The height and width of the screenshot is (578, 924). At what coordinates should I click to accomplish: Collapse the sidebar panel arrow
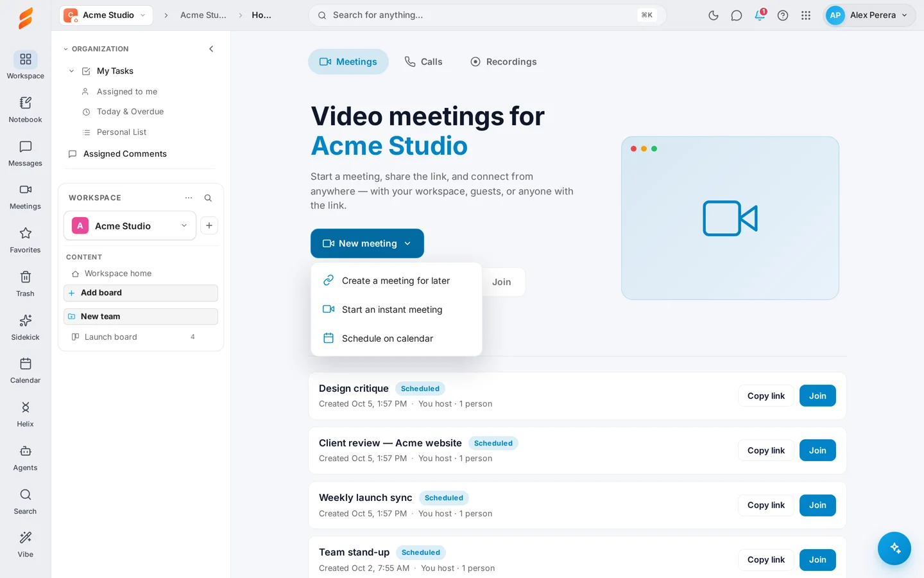pyautogui.click(x=211, y=49)
